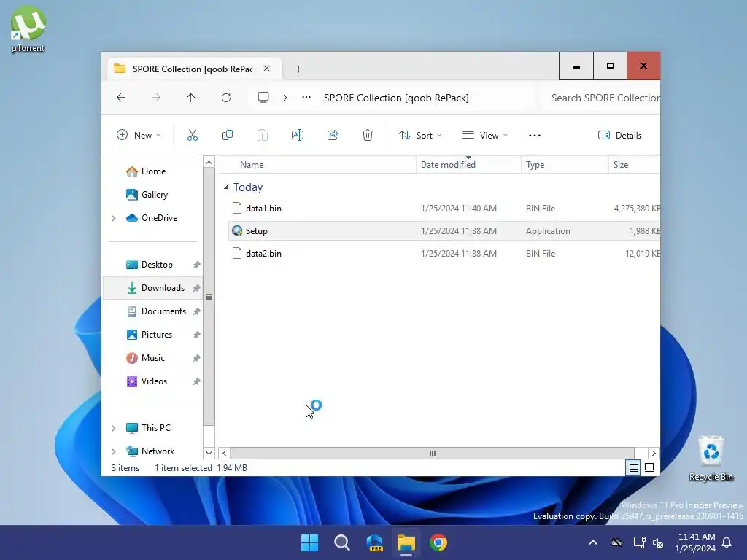Click the horizontal scrollbar thumb
The image size is (747, 560).
point(432,453)
